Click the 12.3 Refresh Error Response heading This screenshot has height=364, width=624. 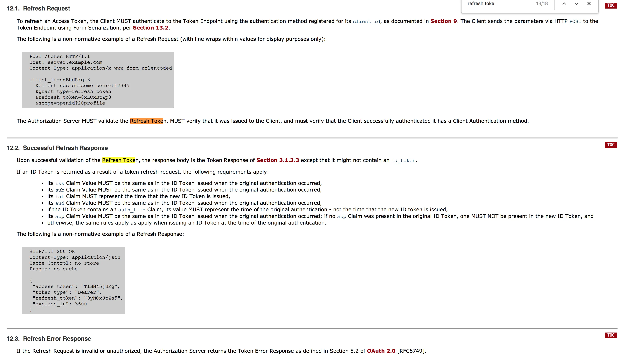(x=49, y=339)
